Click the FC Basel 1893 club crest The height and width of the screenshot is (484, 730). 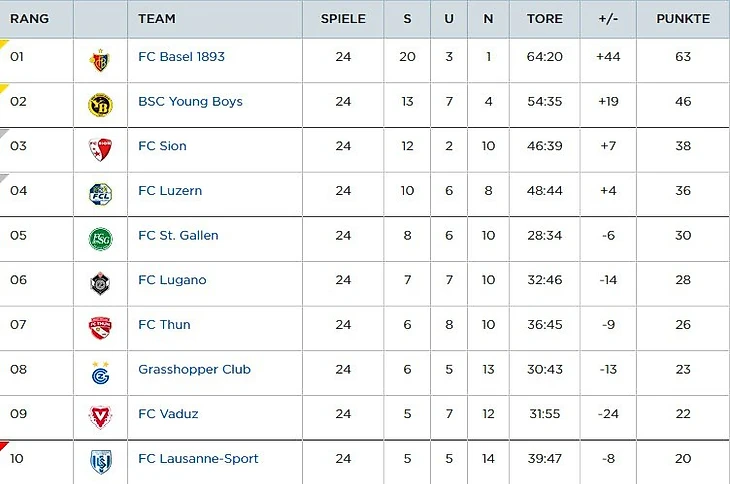[100, 60]
